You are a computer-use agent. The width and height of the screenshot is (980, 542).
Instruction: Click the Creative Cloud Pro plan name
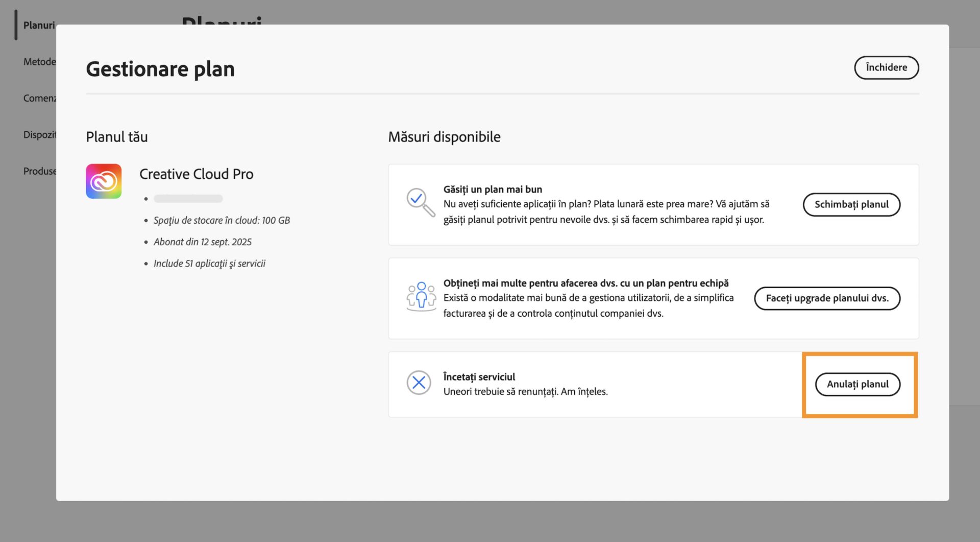(196, 174)
